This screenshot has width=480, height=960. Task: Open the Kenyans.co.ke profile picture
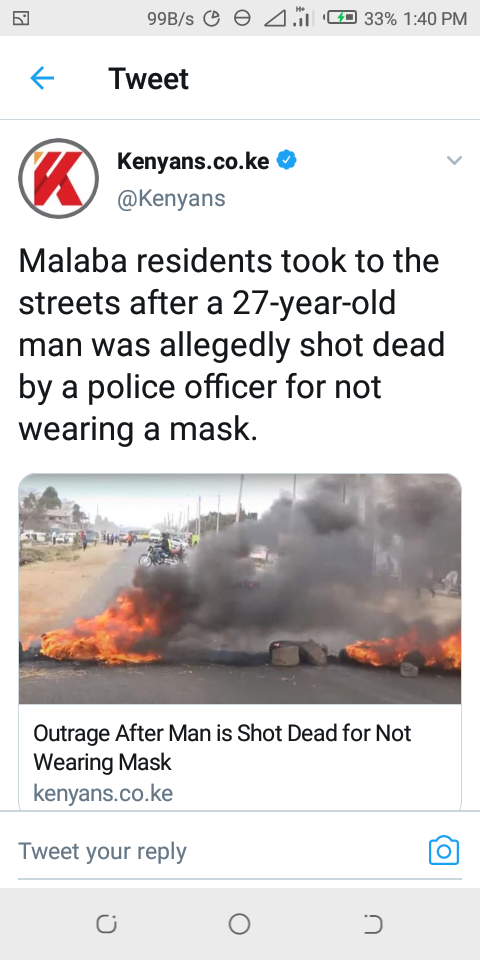(59, 179)
